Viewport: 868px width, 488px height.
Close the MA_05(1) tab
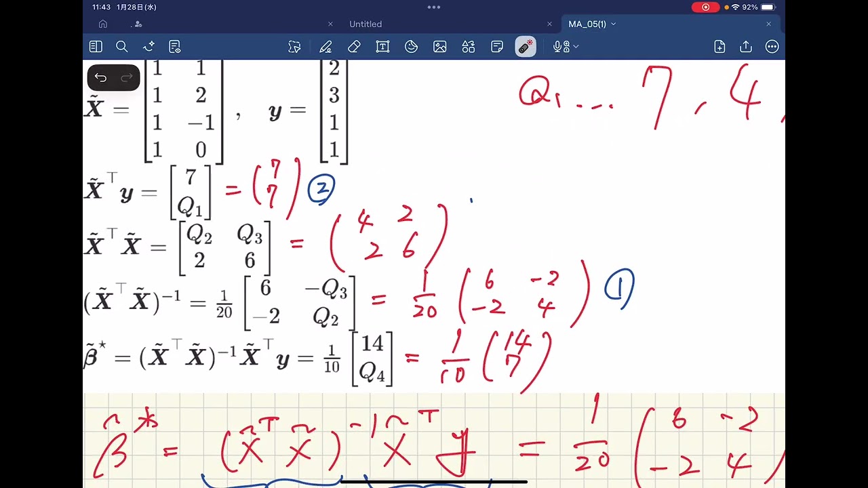pyautogui.click(x=768, y=24)
